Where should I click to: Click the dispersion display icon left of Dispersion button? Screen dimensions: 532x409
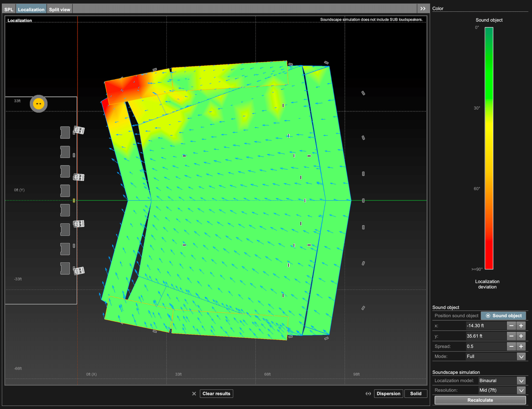pos(368,394)
